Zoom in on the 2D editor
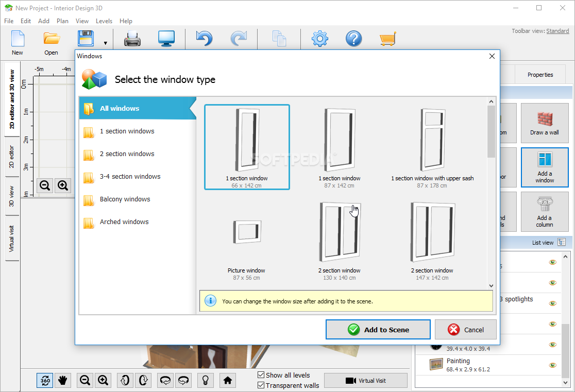575x392 pixels. tap(63, 185)
